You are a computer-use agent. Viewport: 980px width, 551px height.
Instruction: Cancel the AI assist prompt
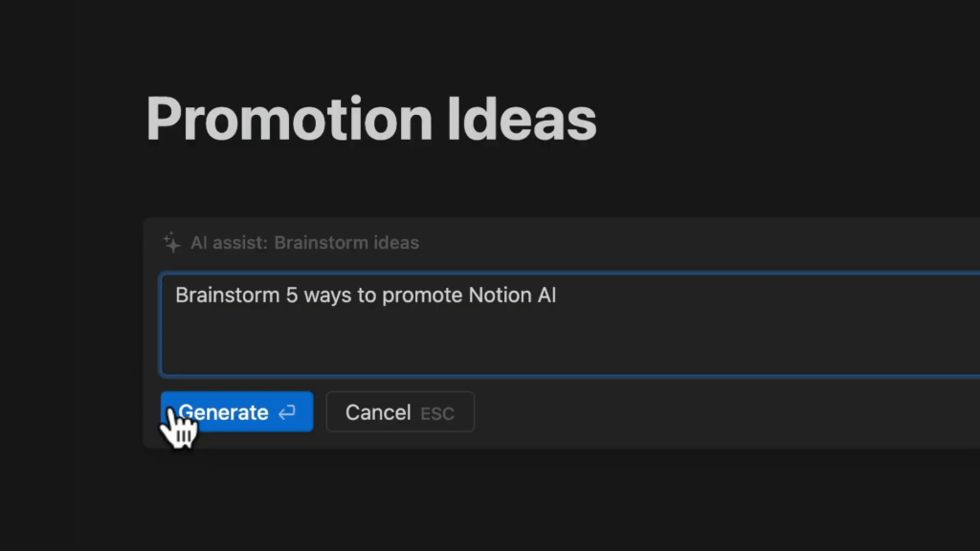click(x=378, y=412)
